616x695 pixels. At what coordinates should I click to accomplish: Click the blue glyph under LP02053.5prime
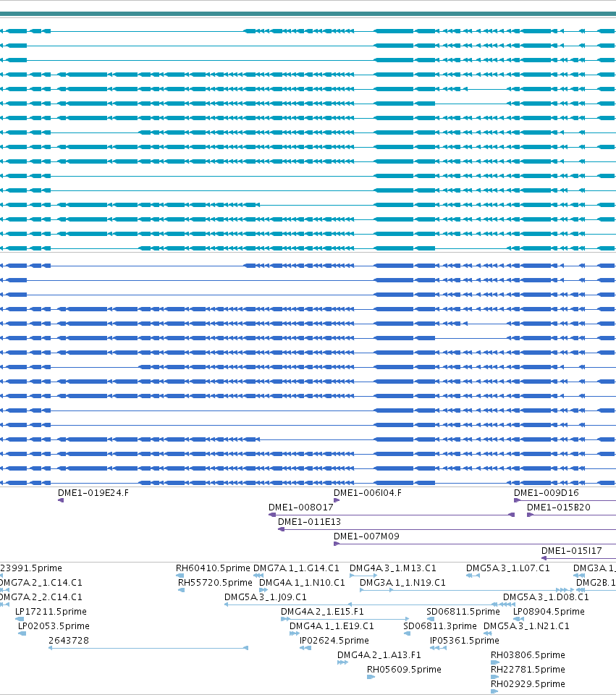click(x=22, y=633)
